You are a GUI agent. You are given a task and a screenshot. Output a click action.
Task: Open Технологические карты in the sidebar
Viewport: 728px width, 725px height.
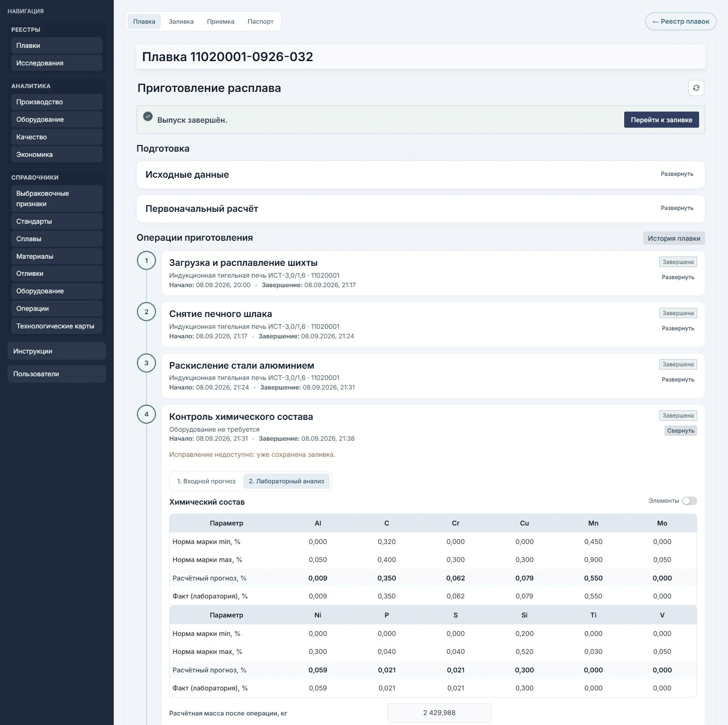tap(57, 326)
